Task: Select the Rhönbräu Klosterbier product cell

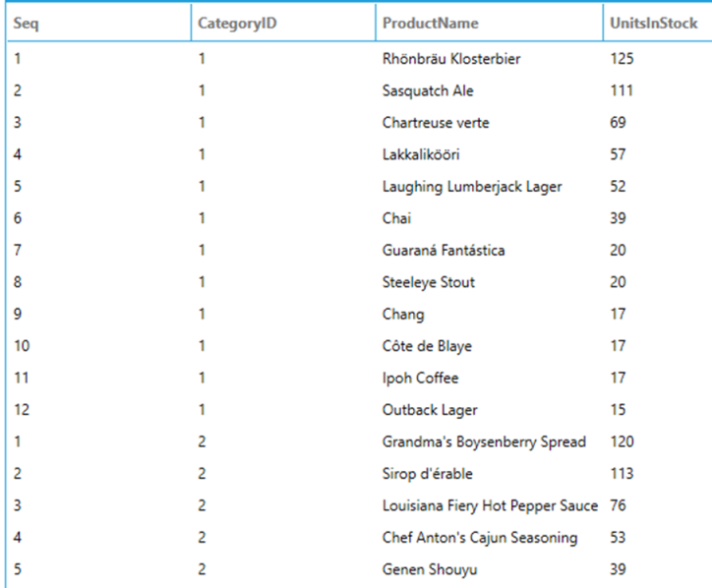Action: (451, 59)
